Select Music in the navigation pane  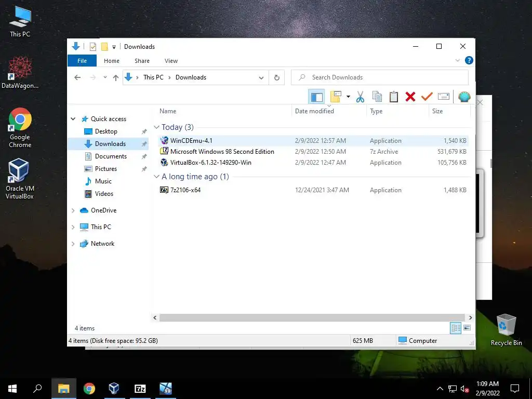click(103, 181)
